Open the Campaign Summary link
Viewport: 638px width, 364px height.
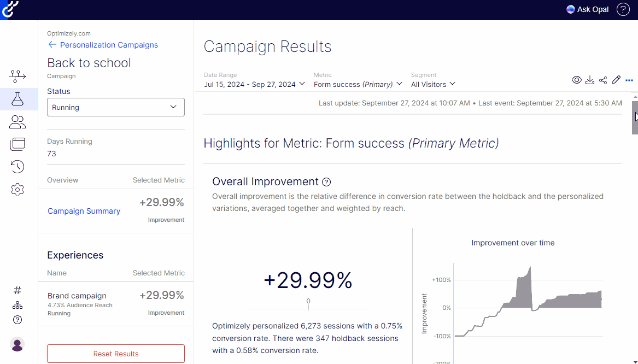pos(84,211)
